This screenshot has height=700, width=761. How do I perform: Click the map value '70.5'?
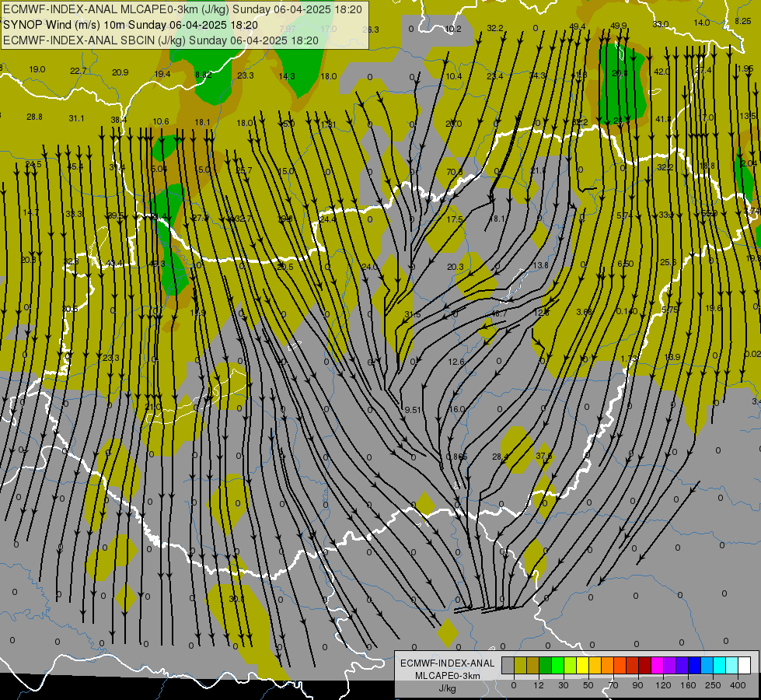pyautogui.click(x=454, y=172)
